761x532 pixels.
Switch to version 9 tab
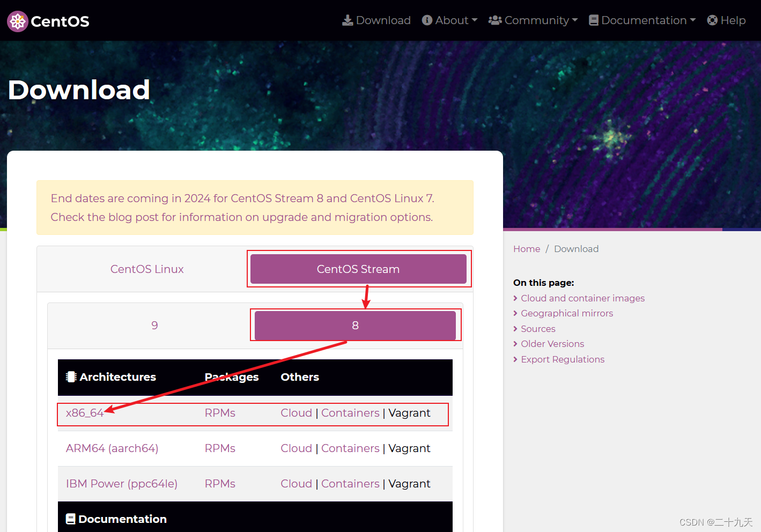[154, 326]
